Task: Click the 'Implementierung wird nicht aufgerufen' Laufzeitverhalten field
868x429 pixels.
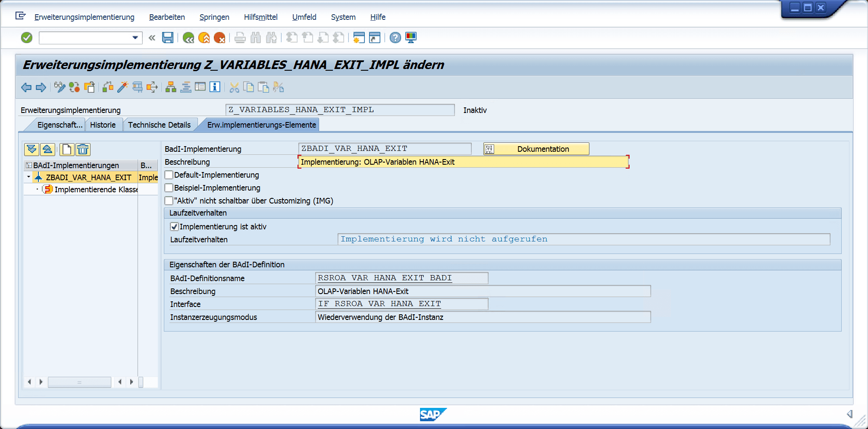Action: click(584, 239)
